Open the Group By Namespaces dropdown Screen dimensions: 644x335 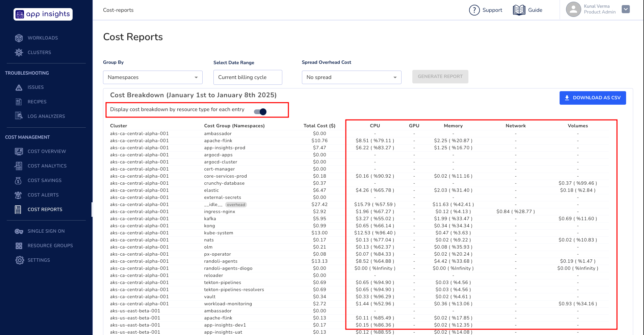click(x=153, y=77)
